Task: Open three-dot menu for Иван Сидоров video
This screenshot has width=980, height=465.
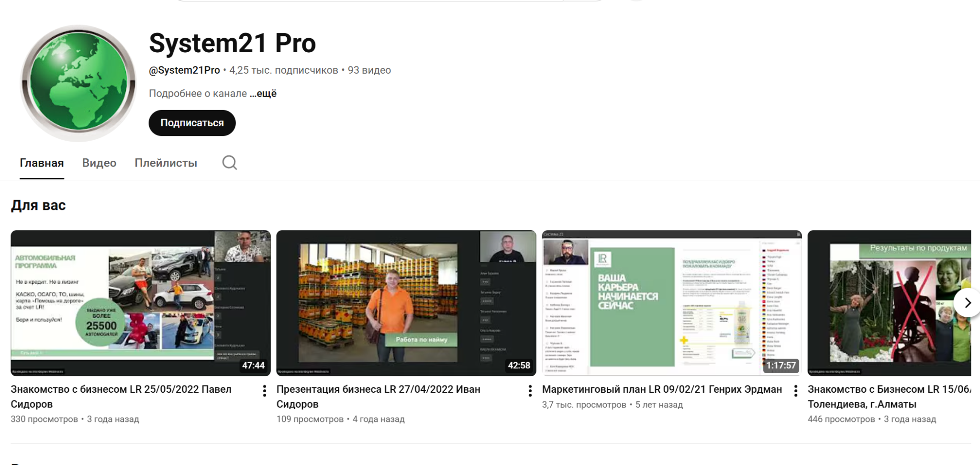Action: point(530,391)
